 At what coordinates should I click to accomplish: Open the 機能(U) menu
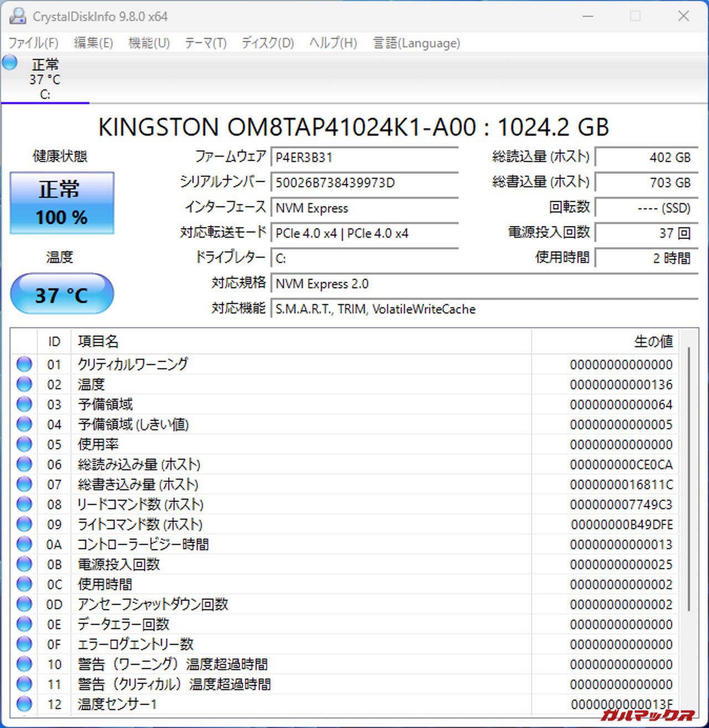tap(148, 43)
